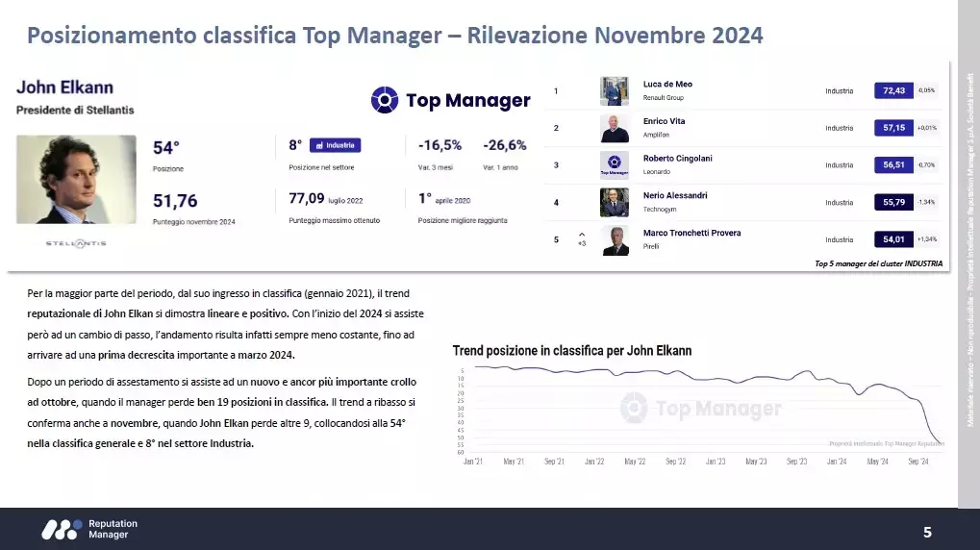Viewport: 980px width, 550px height.
Task: Click the Jan '21 axis label
Action: (x=473, y=462)
